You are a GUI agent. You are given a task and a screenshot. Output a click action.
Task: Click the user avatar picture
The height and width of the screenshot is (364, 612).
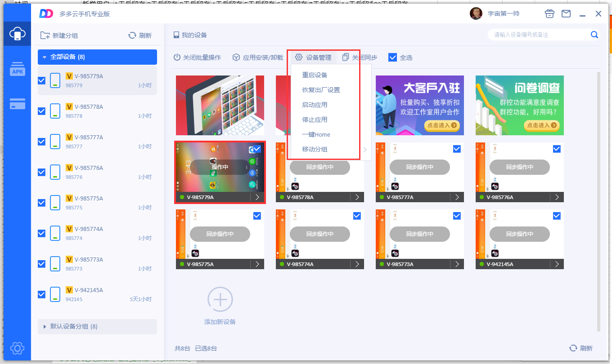click(476, 13)
